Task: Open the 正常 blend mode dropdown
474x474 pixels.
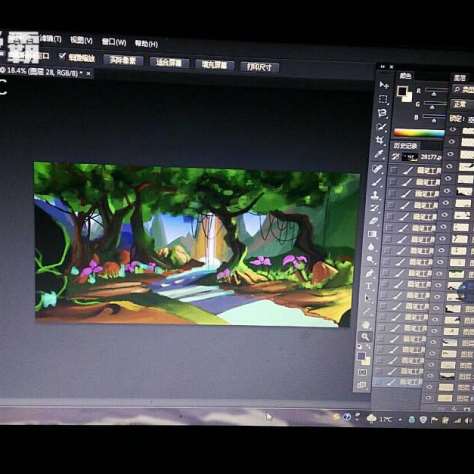Action: tap(463, 104)
